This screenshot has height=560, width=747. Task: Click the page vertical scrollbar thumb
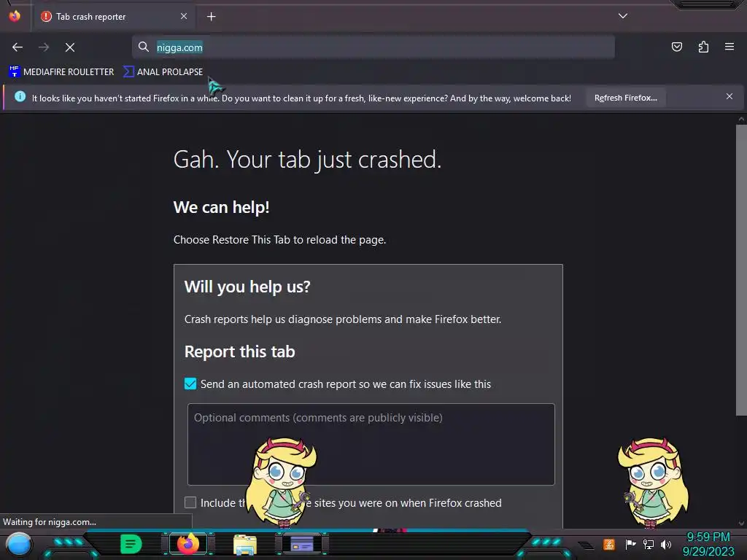click(741, 270)
